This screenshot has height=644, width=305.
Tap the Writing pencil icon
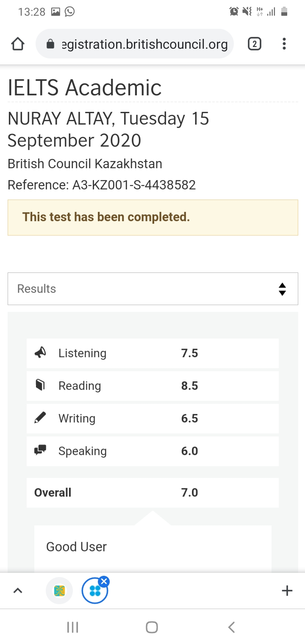click(x=40, y=418)
